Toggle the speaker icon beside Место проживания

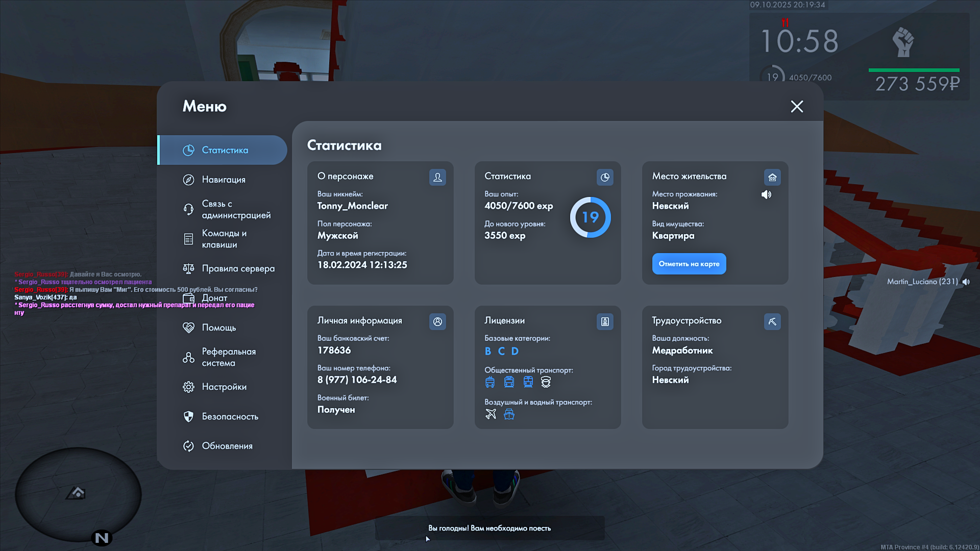click(766, 194)
